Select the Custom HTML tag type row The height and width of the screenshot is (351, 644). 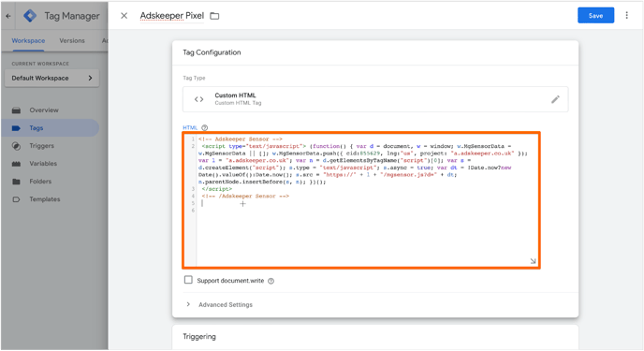(x=375, y=99)
